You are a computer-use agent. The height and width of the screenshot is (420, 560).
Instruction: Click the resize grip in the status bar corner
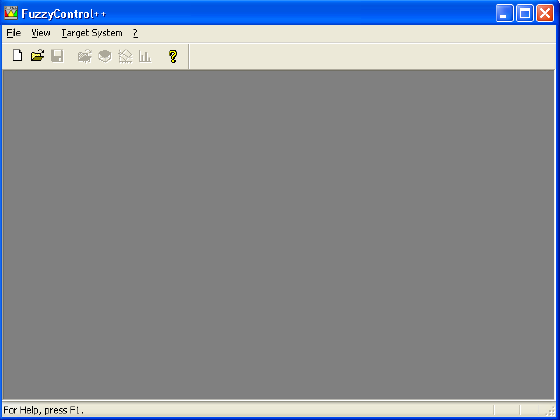tap(551, 410)
